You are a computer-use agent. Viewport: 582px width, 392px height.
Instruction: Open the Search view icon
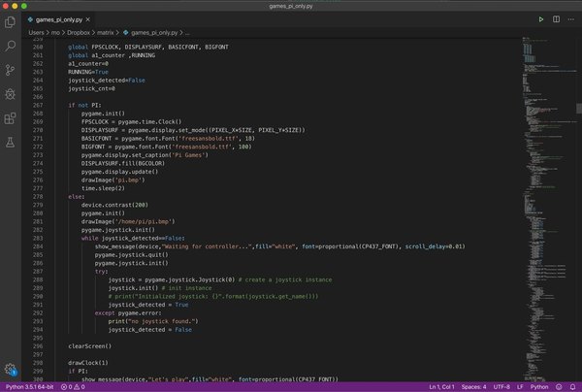[x=10, y=46]
